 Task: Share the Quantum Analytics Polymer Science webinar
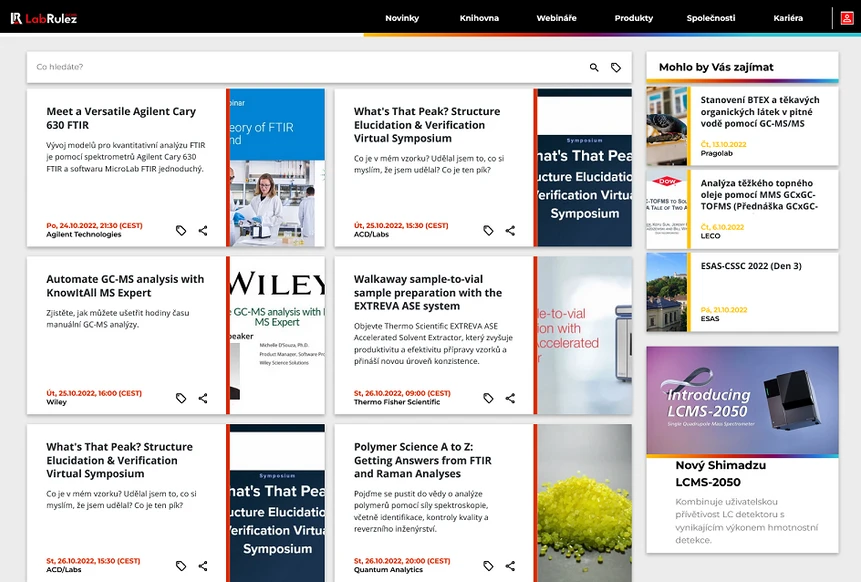(x=511, y=566)
